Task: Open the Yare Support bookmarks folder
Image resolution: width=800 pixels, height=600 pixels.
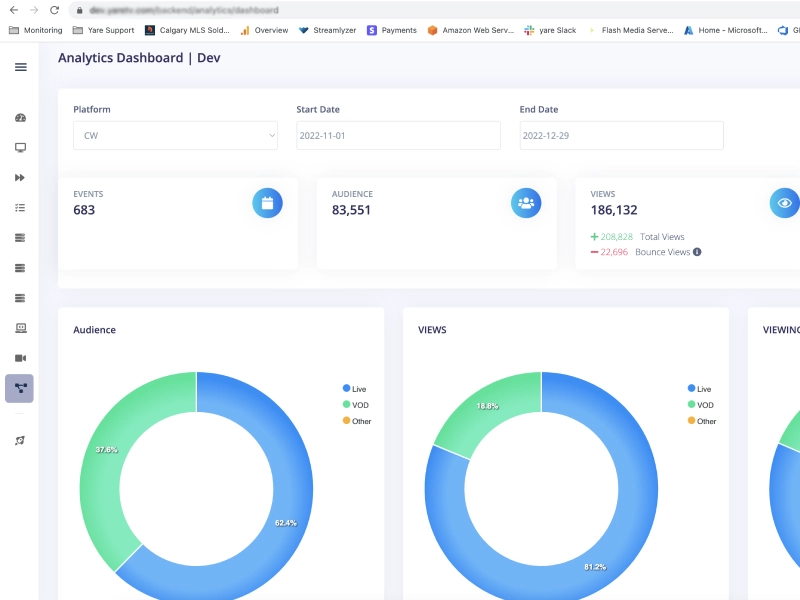Action: [104, 30]
